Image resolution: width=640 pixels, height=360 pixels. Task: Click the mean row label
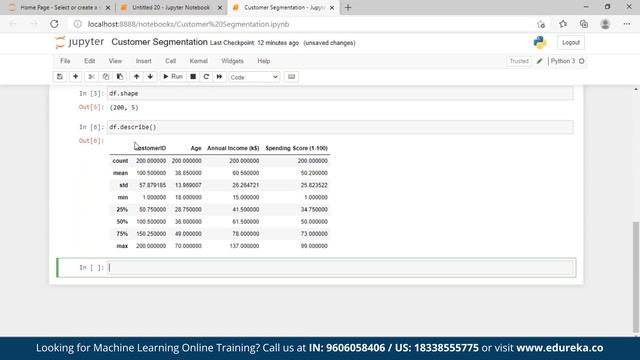(120, 173)
